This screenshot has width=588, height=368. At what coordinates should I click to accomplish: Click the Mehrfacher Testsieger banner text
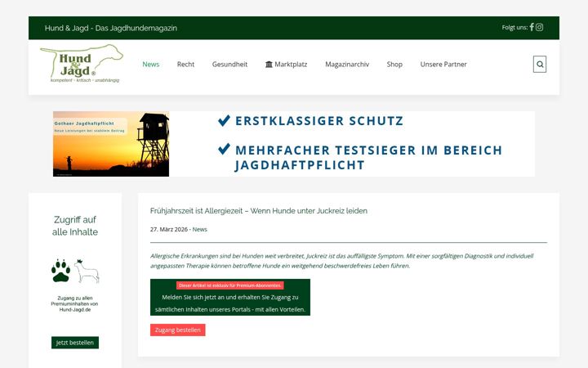coord(368,157)
